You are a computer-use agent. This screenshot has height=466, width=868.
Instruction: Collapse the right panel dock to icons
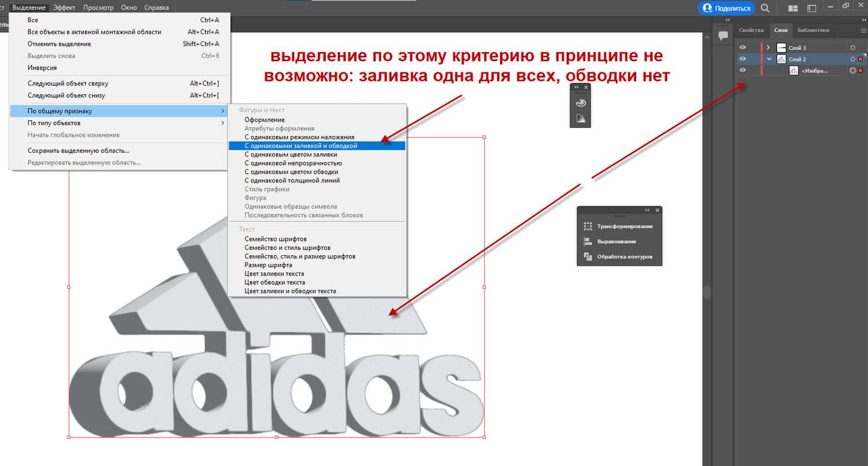tap(865, 20)
